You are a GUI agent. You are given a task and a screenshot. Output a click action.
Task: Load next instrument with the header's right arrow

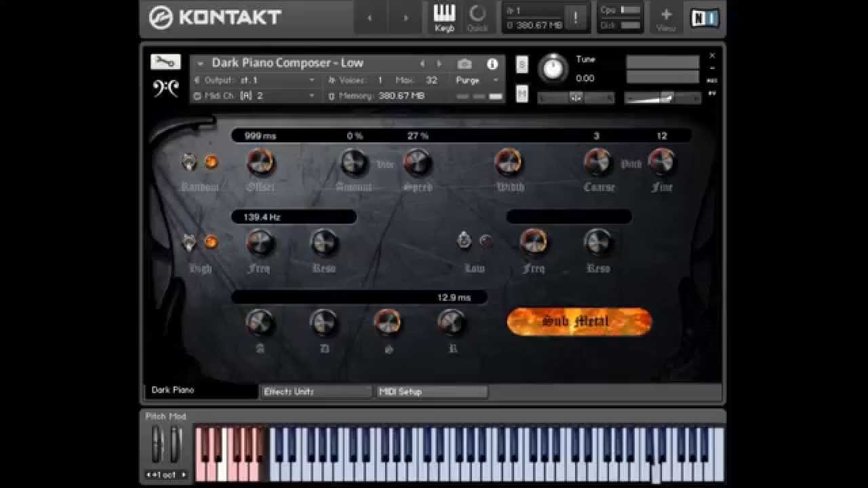pyautogui.click(x=439, y=64)
